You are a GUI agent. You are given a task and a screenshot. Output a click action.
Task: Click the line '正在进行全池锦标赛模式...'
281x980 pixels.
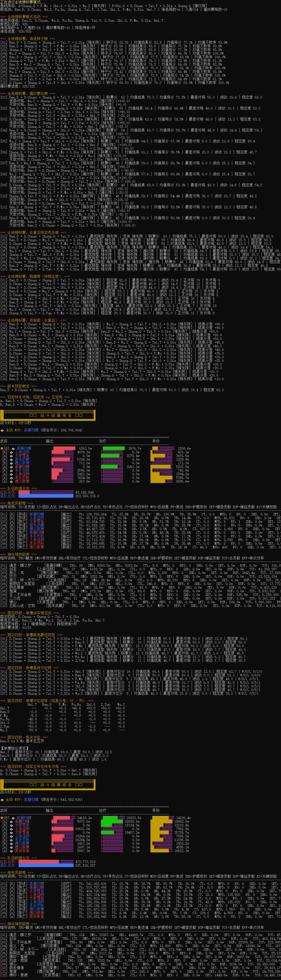pyautogui.click(x=22, y=2)
